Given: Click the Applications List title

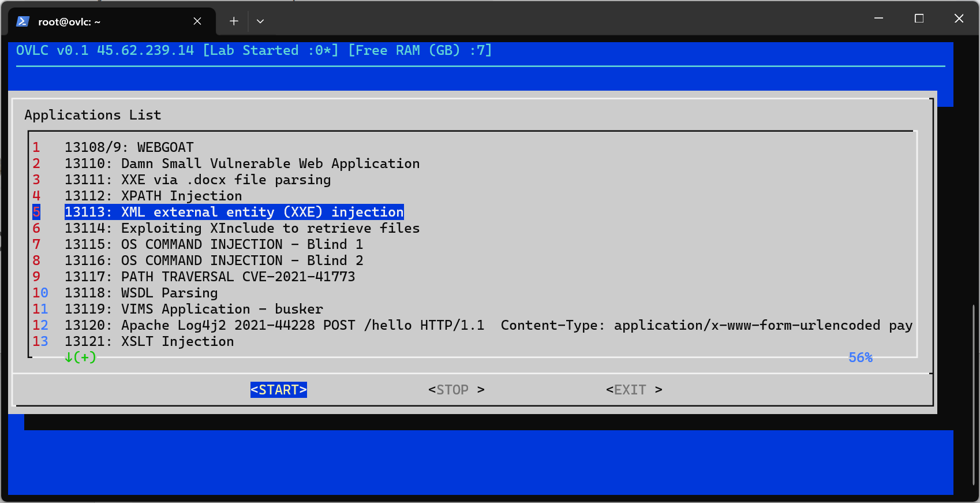Looking at the screenshot, I should tap(93, 115).
